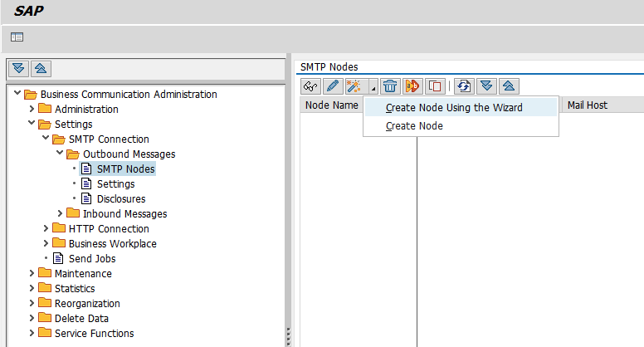The image size is (644, 347).
Task: Select SMTP Nodes tree item
Action: [x=125, y=169]
